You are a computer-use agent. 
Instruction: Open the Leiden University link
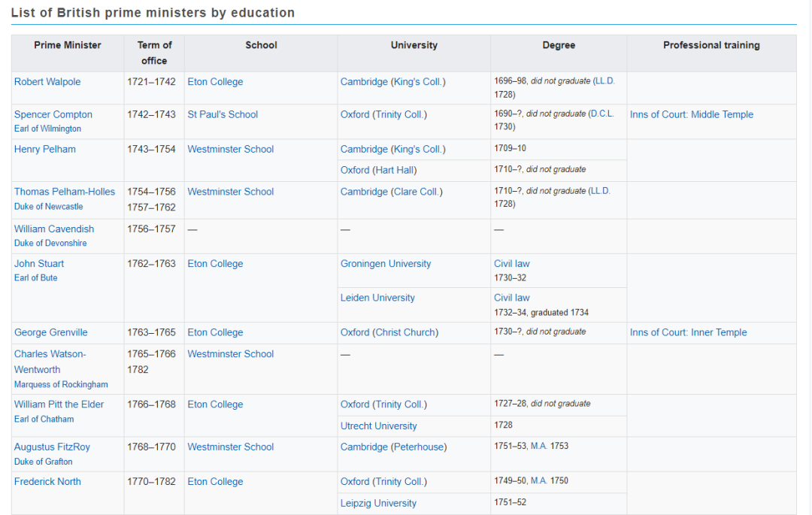377,298
